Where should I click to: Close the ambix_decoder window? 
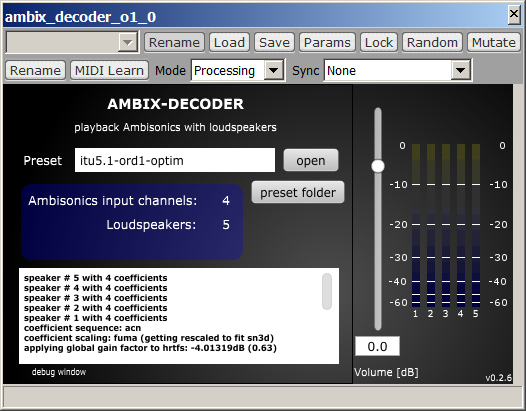pyautogui.click(x=514, y=14)
